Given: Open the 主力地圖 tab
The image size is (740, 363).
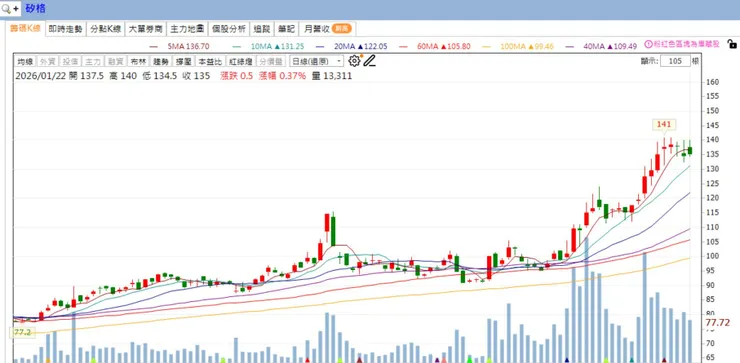Looking at the screenshot, I should pos(187,29).
